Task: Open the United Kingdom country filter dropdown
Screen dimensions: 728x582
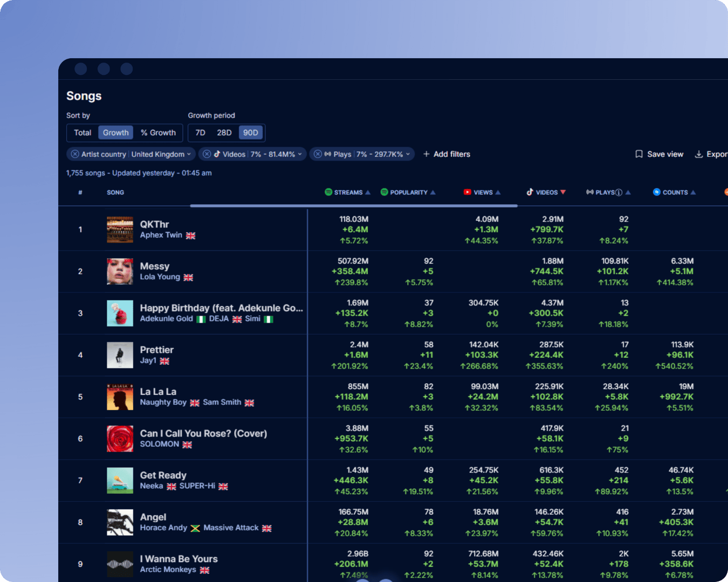Action: 161,154
